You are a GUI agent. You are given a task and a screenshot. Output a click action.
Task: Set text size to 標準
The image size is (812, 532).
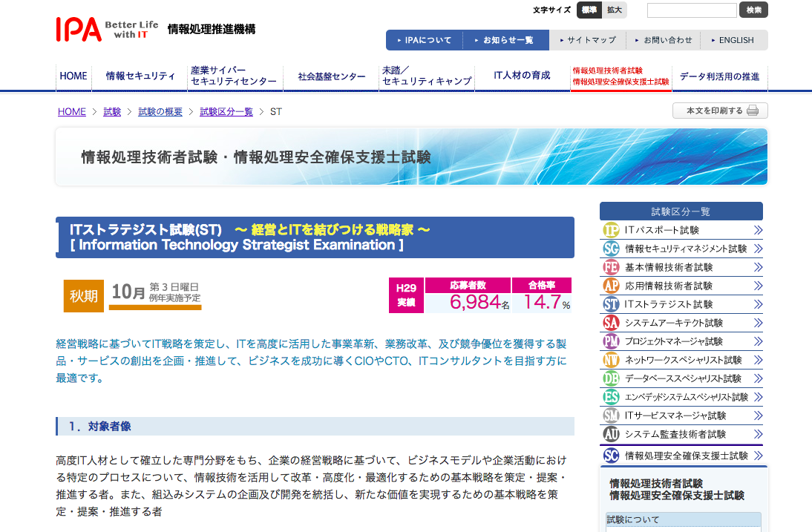tap(589, 10)
